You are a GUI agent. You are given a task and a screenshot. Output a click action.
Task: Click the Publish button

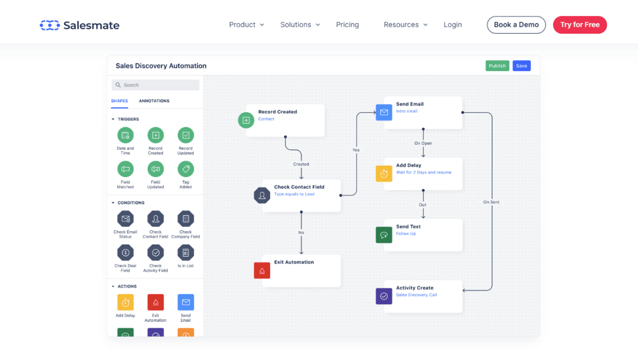click(x=497, y=66)
